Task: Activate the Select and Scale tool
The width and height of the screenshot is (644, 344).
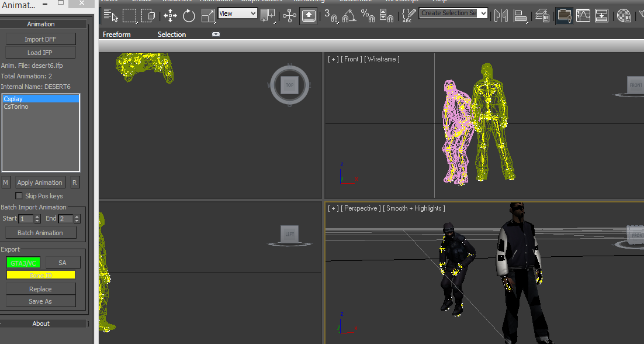Action: click(x=208, y=16)
